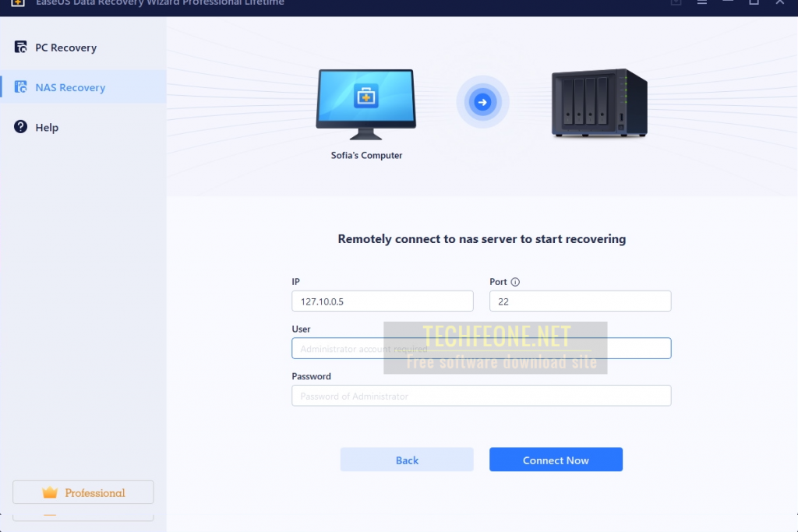Viewport: 798px width, 532px height.
Task: Click the Port info icon
Action: click(515, 282)
